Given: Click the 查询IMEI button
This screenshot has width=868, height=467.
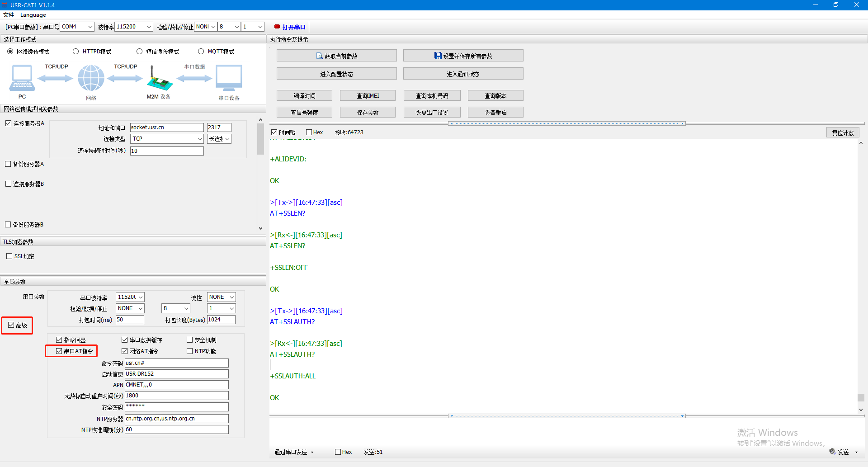Looking at the screenshot, I should click(x=368, y=96).
